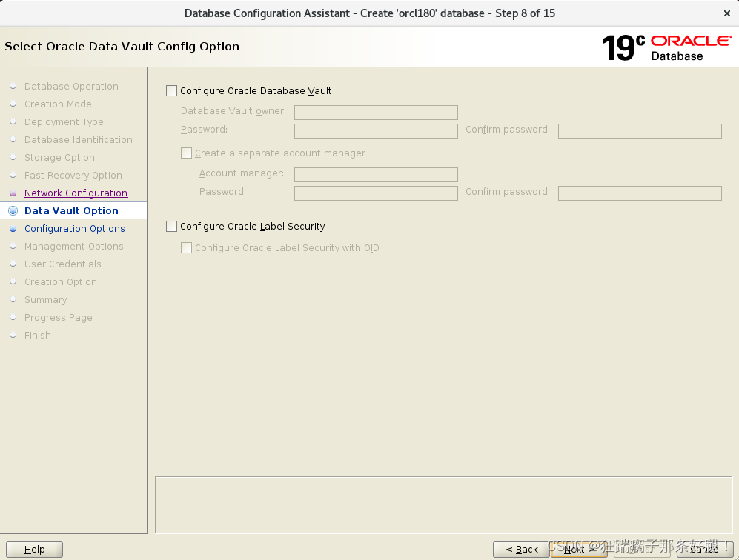The image size is (739, 560).
Task: Click the Database Vault owner Password field
Action: point(376,131)
